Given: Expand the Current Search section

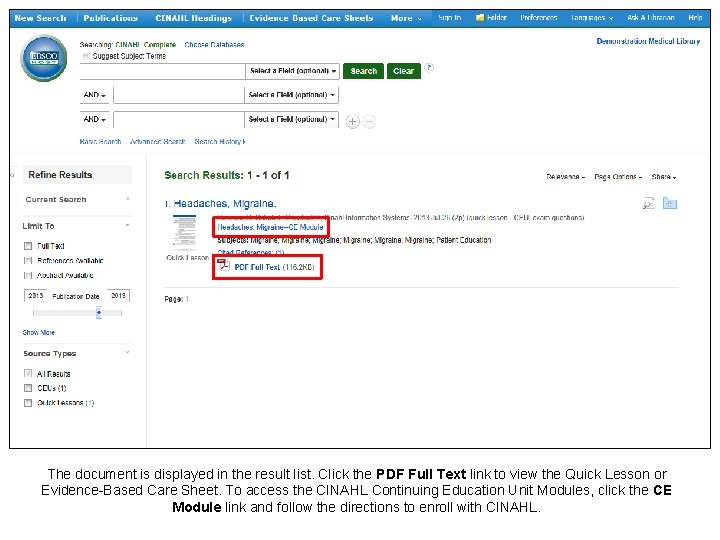Looking at the screenshot, I should pos(127,199).
